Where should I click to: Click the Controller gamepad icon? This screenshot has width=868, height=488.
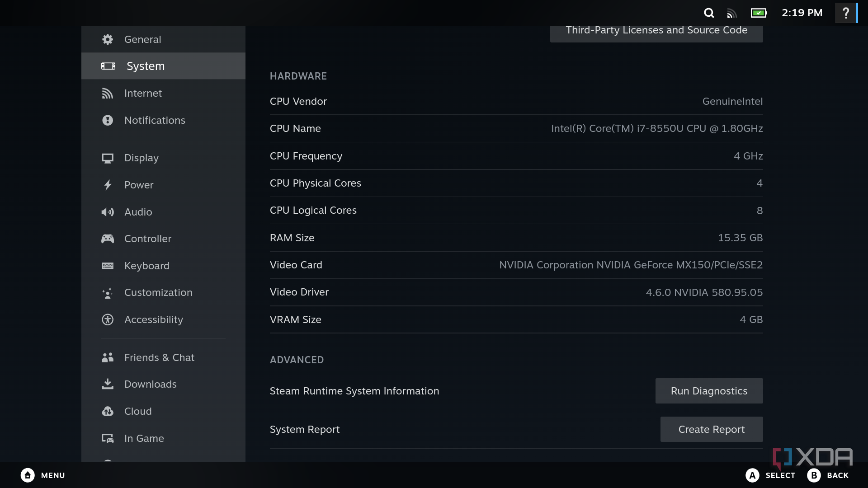[x=108, y=239]
